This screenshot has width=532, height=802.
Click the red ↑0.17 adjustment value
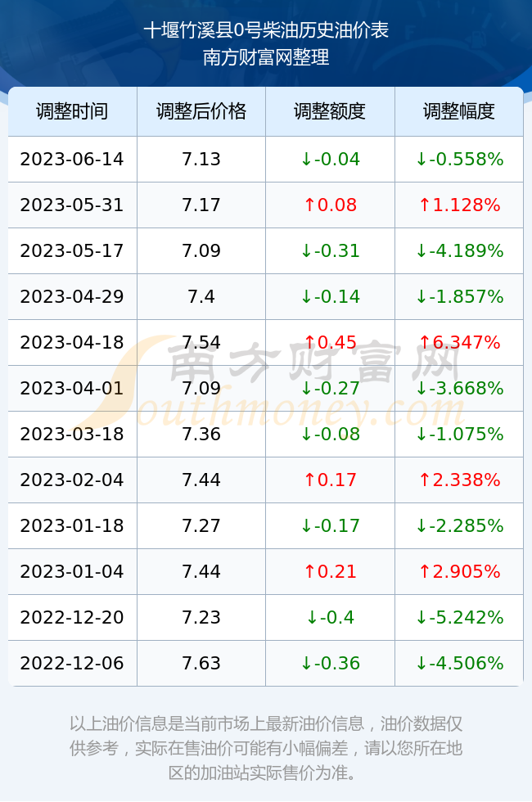coord(330,480)
